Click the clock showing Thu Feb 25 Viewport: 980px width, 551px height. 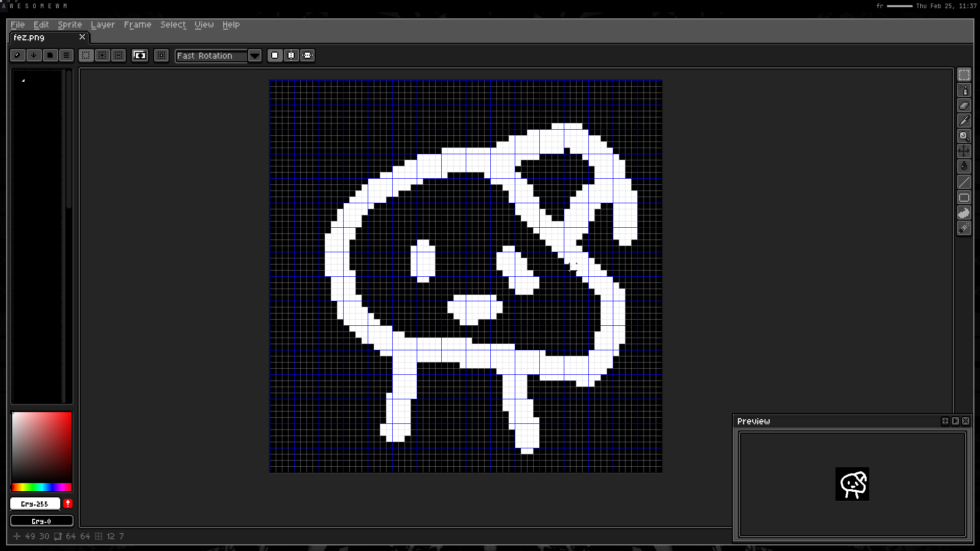946,6
